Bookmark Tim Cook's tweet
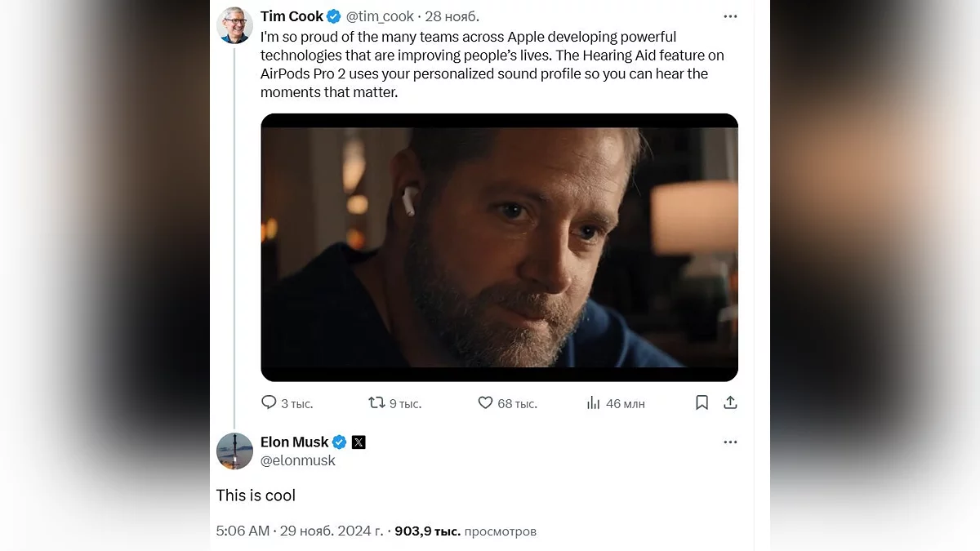 702,402
